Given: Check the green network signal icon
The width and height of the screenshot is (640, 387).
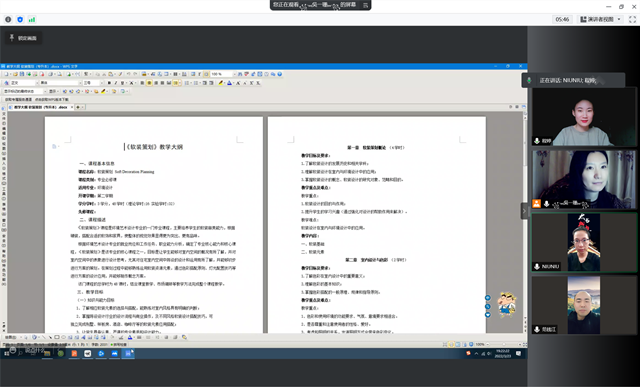Looking at the screenshot, I should click(32, 19).
